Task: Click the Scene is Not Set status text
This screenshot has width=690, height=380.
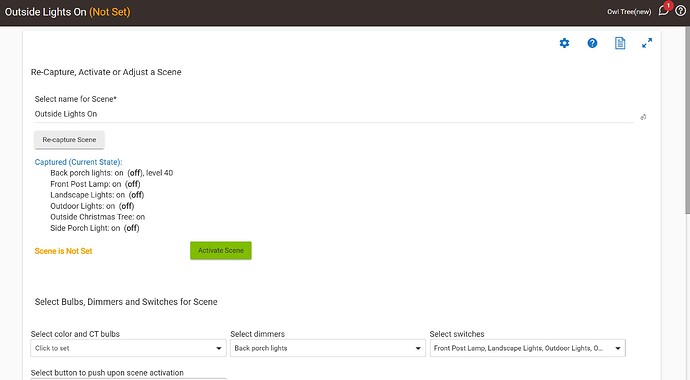Action: 63,251
